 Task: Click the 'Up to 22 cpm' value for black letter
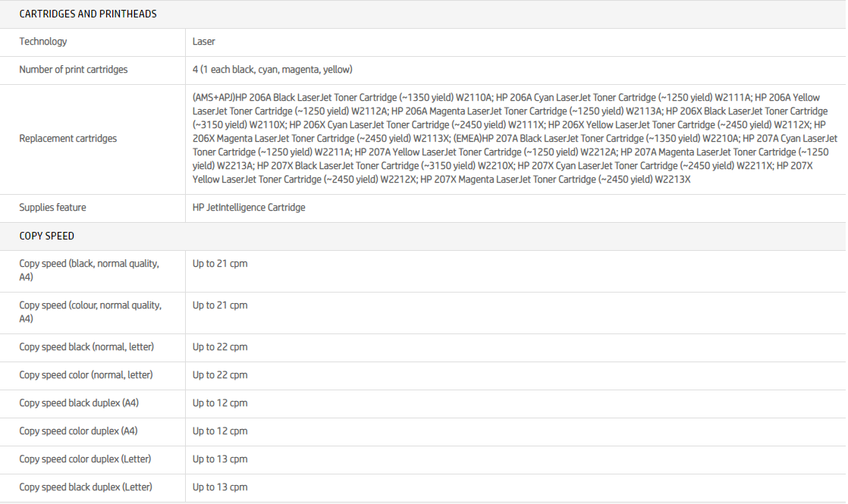tap(220, 347)
